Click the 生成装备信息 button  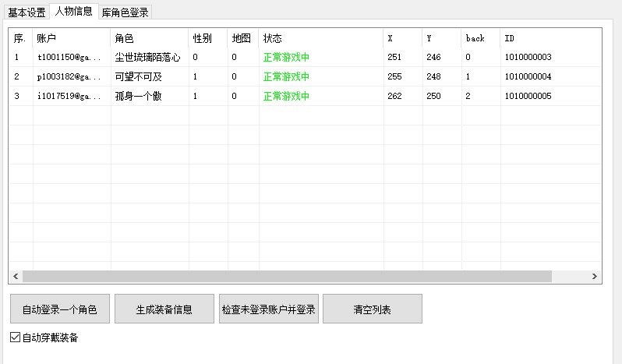coord(164,309)
